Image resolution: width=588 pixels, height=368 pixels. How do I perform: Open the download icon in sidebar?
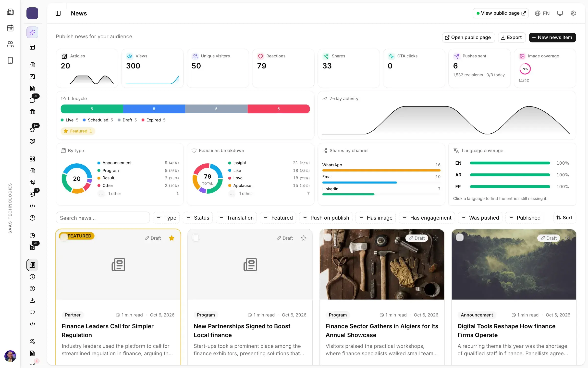pos(32,300)
